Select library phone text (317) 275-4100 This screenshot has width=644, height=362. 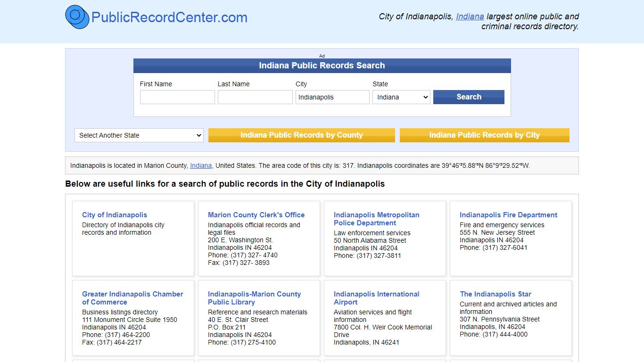[x=253, y=342]
